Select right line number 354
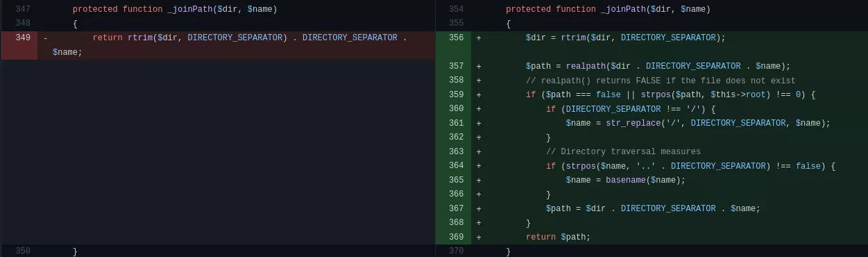Screen dimensions: 868x257 pyautogui.click(x=456, y=9)
